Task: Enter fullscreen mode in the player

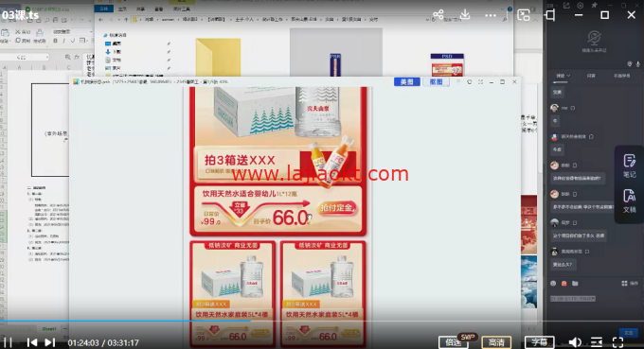Action: [x=617, y=342]
